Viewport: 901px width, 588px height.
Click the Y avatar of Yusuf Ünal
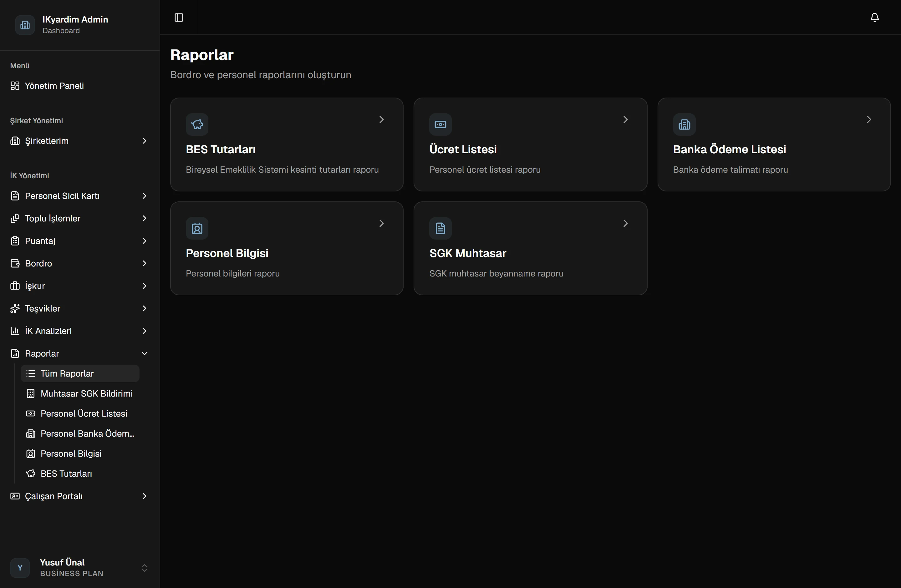[20, 568]
